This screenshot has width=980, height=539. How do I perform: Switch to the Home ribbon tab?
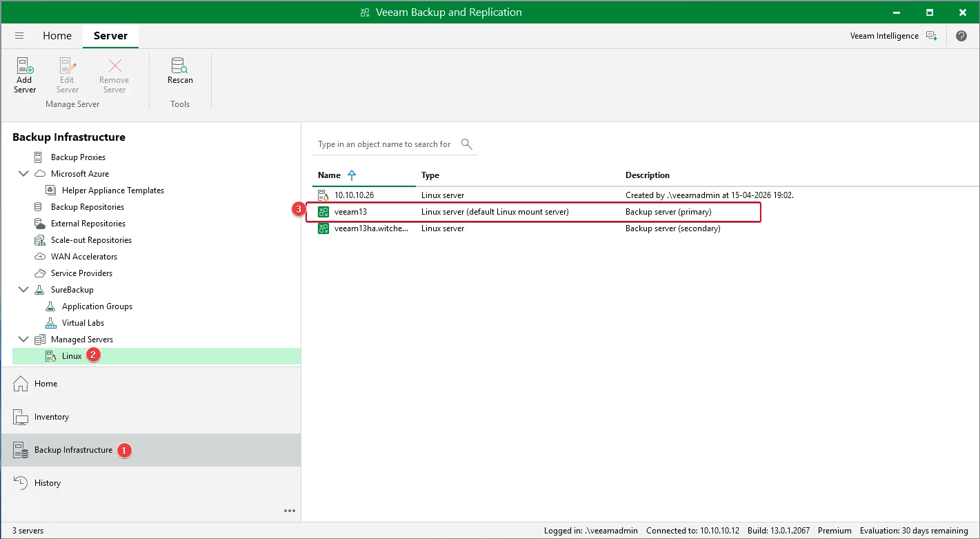pos(57,36)
